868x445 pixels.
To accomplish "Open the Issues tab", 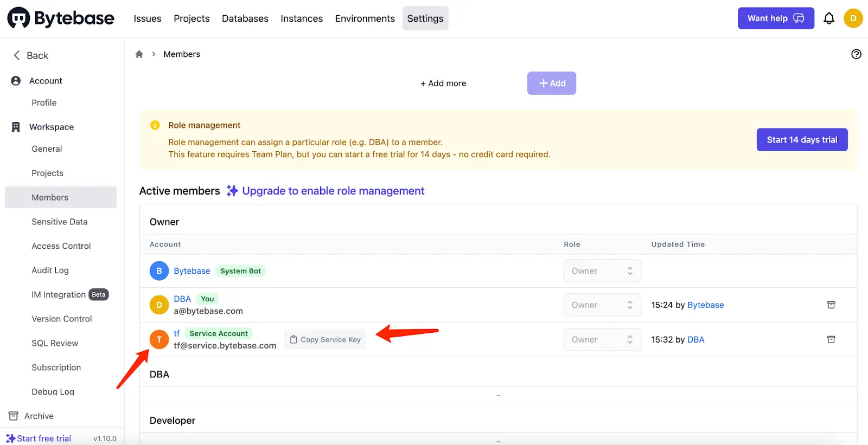I will click(148, 18).
